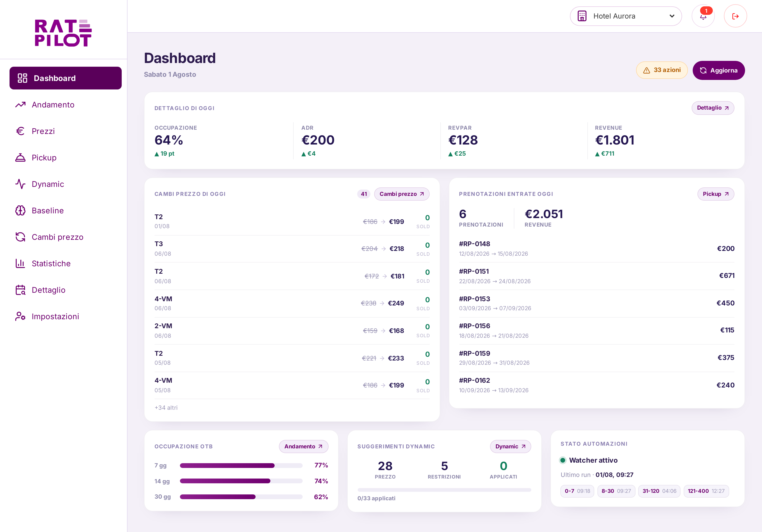Go to Dashboard in sidebar
Viewport: 762px width, 532px height.
pyautogui.click(x=65, y=78)
